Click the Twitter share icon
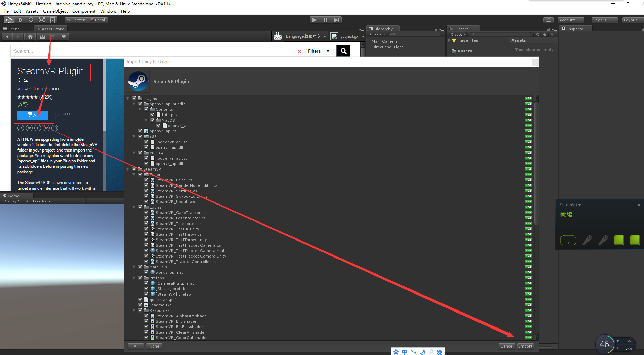 (29, 128)
